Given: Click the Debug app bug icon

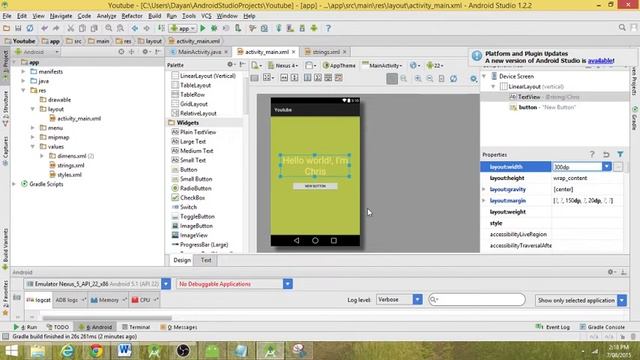Looking at the screenshot, I should [x=214, y=28].
